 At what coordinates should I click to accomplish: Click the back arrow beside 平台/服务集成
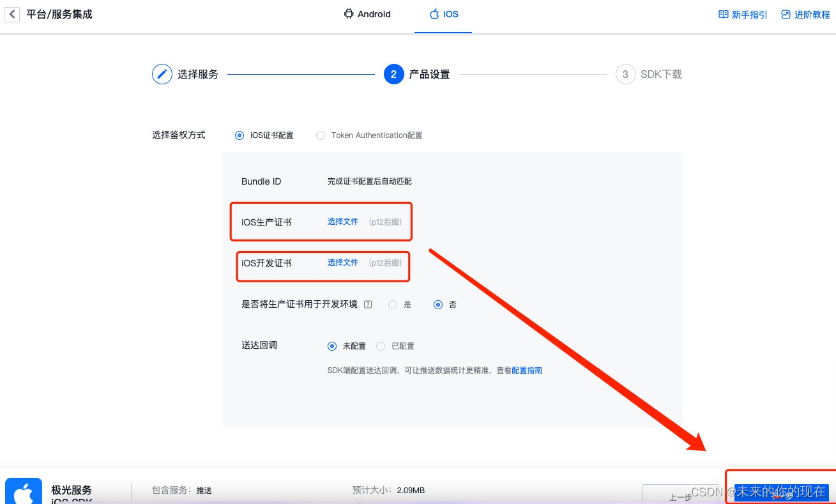pyautogui.click(x=11, y=14)
